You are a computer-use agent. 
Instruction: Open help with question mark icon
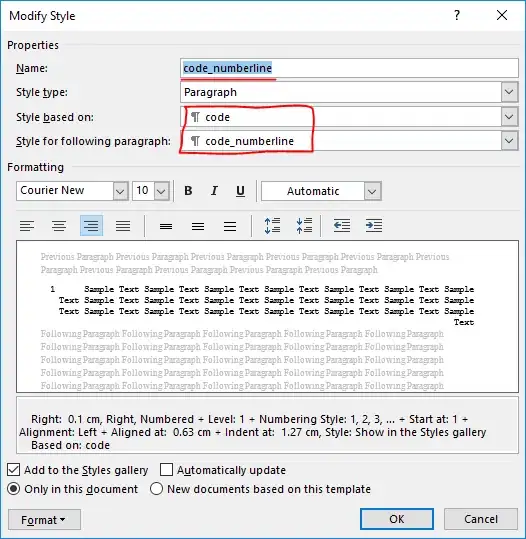click(457, 15)
